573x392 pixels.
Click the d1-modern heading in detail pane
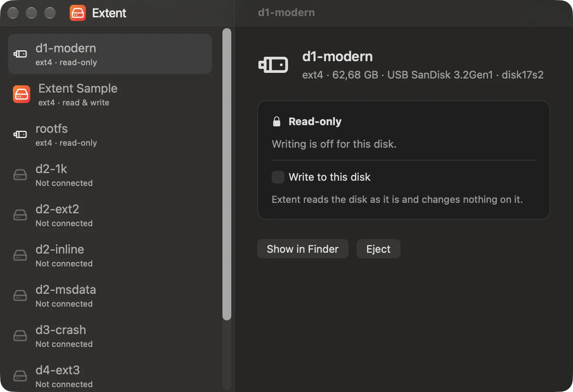(337, 56)
